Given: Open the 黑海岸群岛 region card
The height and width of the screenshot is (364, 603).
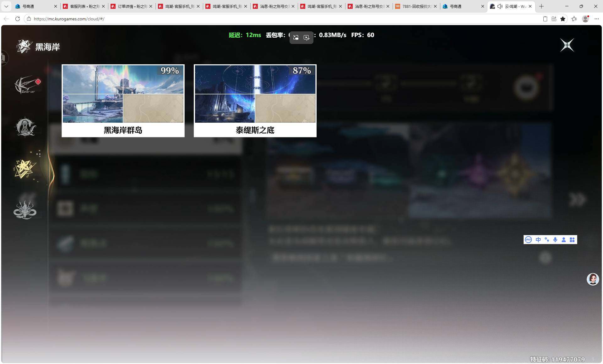Looking at the screenshot, I should 123,101.
